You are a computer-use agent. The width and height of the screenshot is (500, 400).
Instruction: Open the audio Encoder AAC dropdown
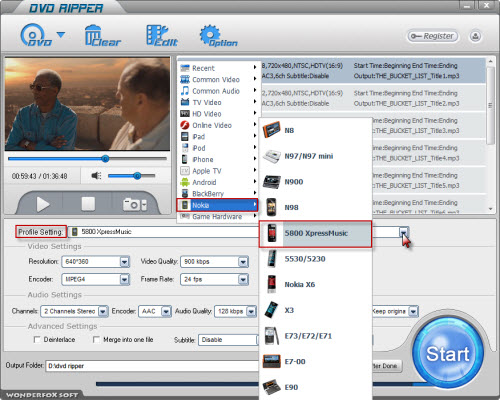[x=166, y=311]
